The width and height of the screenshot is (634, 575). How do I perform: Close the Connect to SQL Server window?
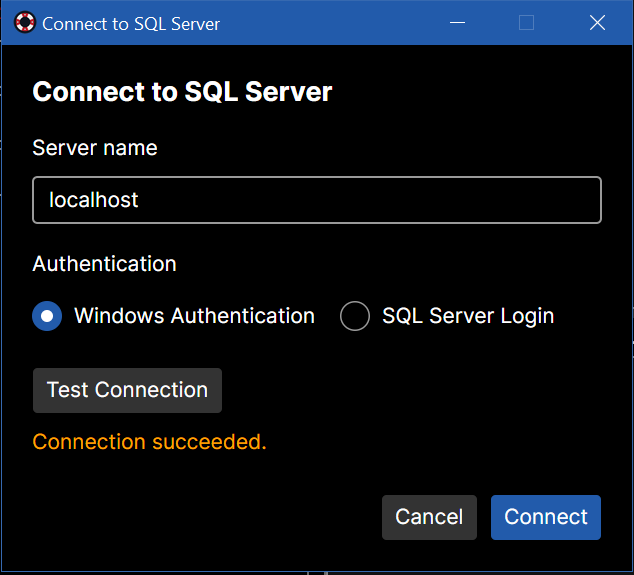pyautogui.click(x=597, y=23)
